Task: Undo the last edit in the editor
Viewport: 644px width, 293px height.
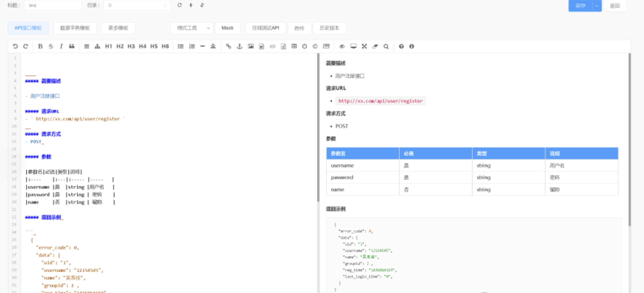Action: pos(15,46)
